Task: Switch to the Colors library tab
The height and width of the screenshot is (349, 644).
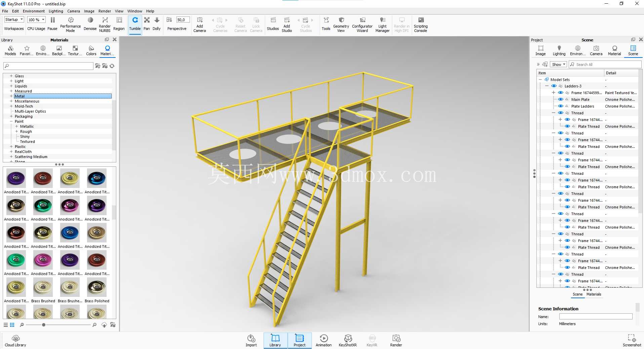Action: pos(91,50)
